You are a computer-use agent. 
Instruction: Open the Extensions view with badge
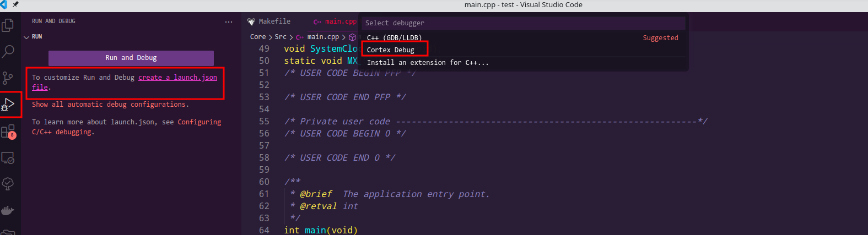8,132
